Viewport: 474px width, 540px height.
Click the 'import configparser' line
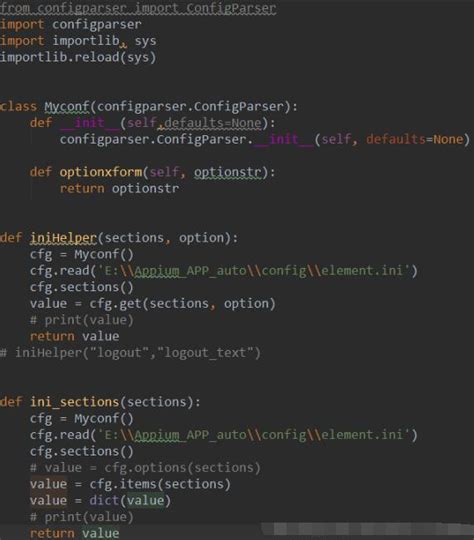tap(71, 24)
